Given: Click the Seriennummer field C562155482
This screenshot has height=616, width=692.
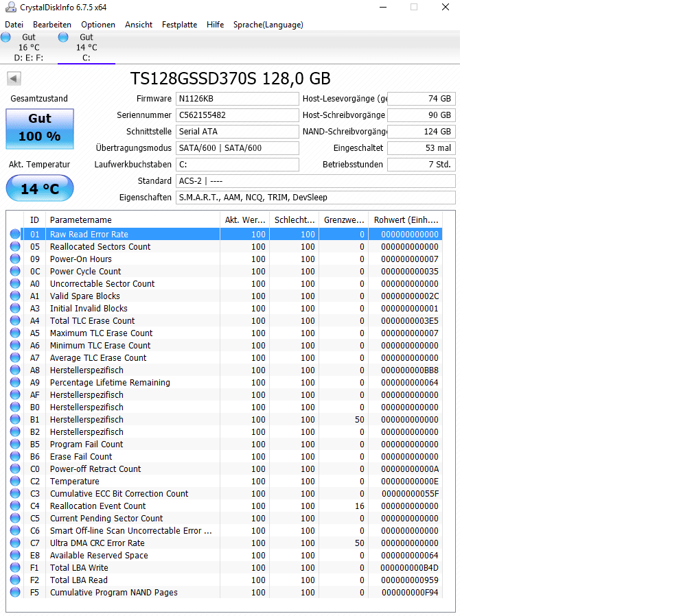Looking at the screenshot, I should pos(238,115).
